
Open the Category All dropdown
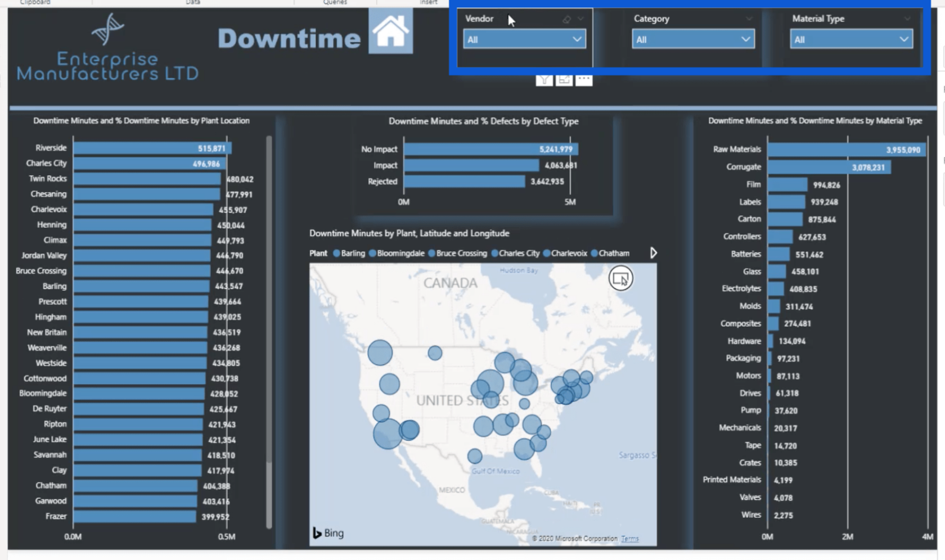(693, 39)
